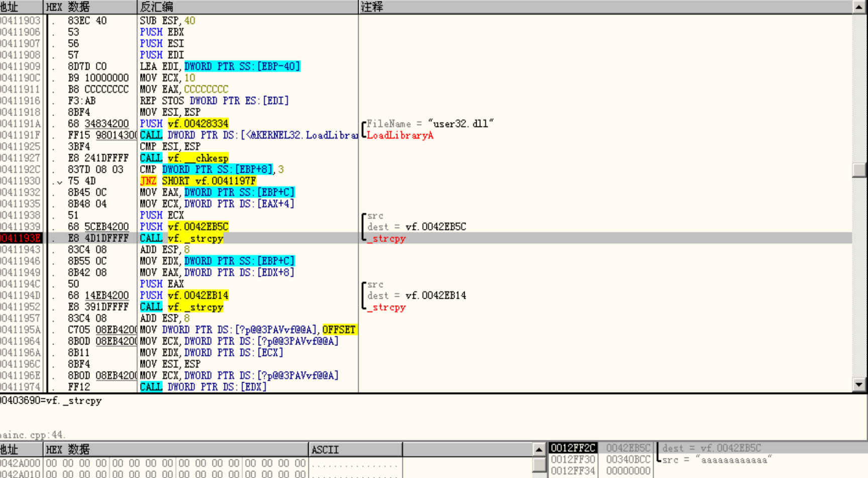Select stack address 0012FF30
This screenshot has width=868, height=478.
(573, 459)
